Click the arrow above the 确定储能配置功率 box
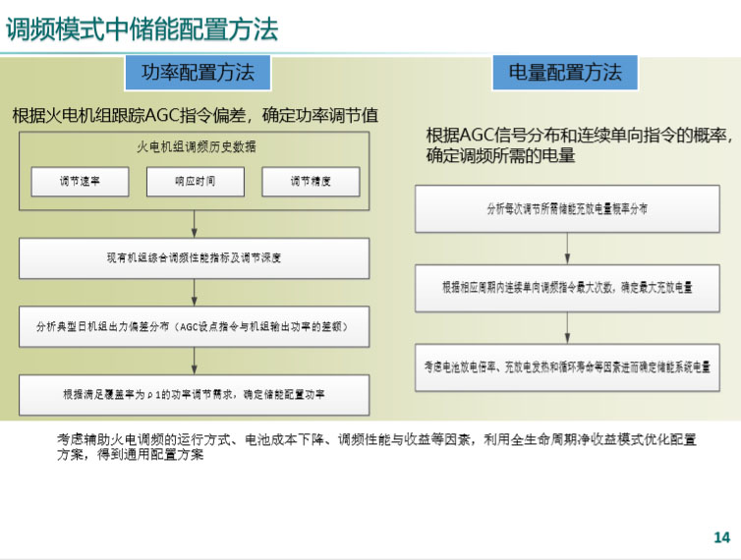 tap(195, 360)
